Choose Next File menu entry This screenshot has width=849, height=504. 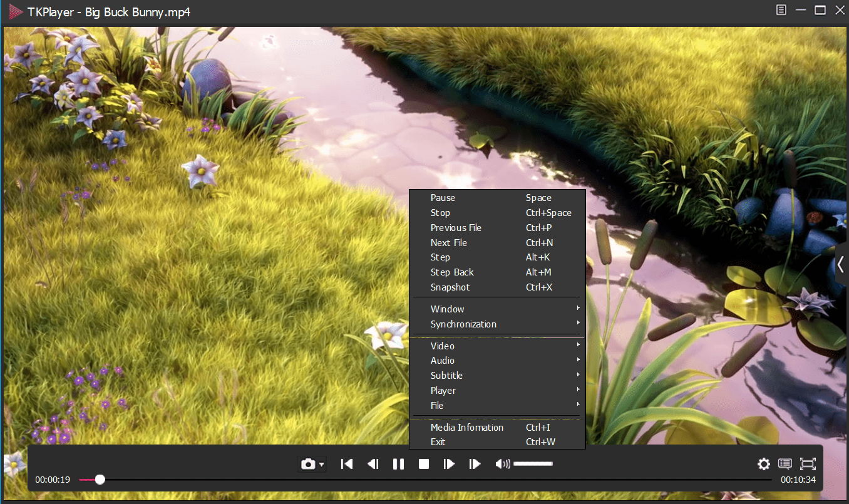[x=497, y=243]
